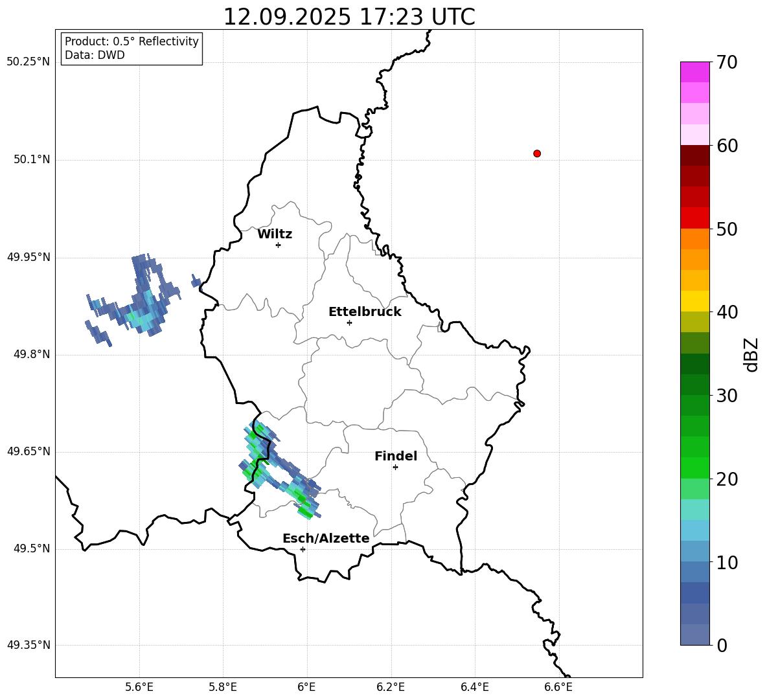The height and width of the screenshot is (700, 767).
Task: Click the 49.5°N latitude label
Action: (32, 548)
